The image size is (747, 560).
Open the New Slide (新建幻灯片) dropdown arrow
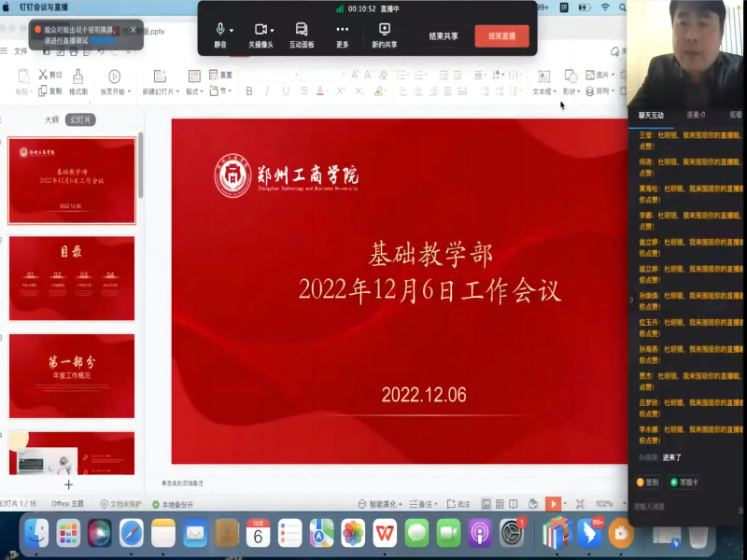(x=177, y=91)
